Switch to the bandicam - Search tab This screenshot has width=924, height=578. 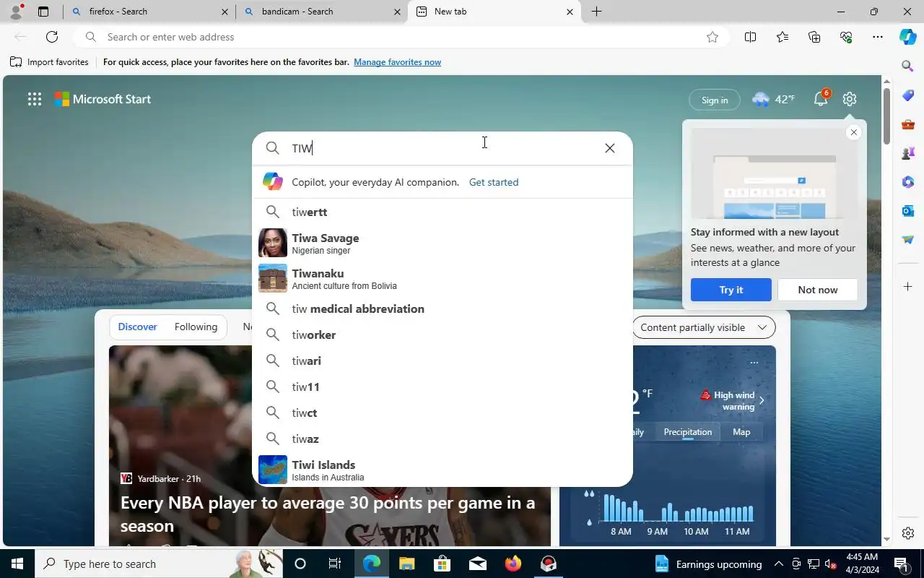pyautogui.click(x=321, y=12)
